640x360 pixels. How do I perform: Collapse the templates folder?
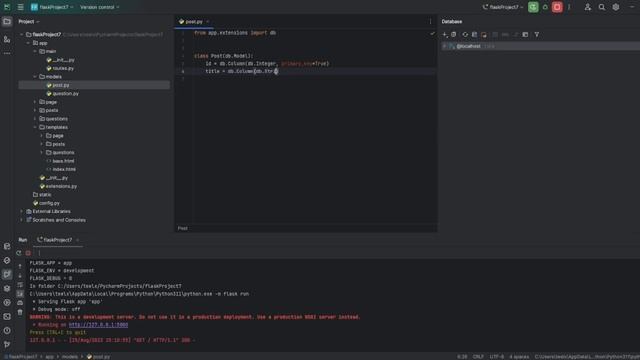[35, 127]
